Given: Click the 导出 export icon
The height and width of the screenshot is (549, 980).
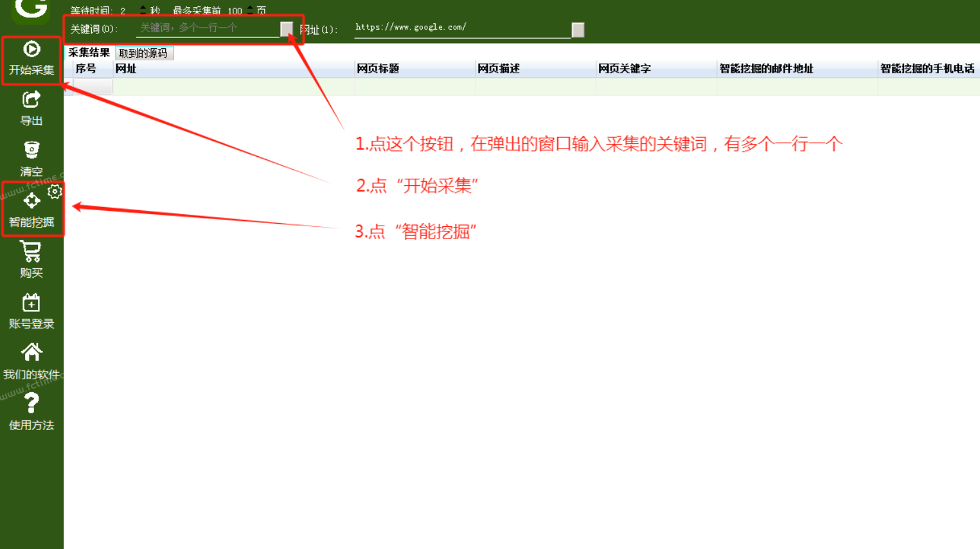Looking at the screenshot, I should [31, 100].
